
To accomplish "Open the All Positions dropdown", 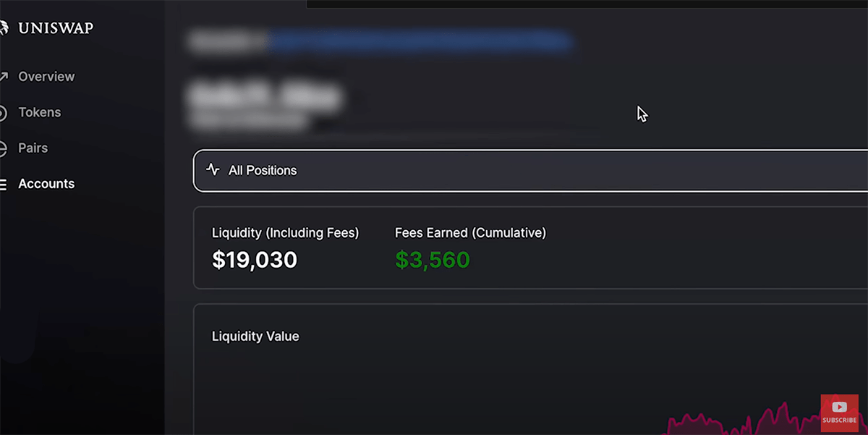I will 530,171.
